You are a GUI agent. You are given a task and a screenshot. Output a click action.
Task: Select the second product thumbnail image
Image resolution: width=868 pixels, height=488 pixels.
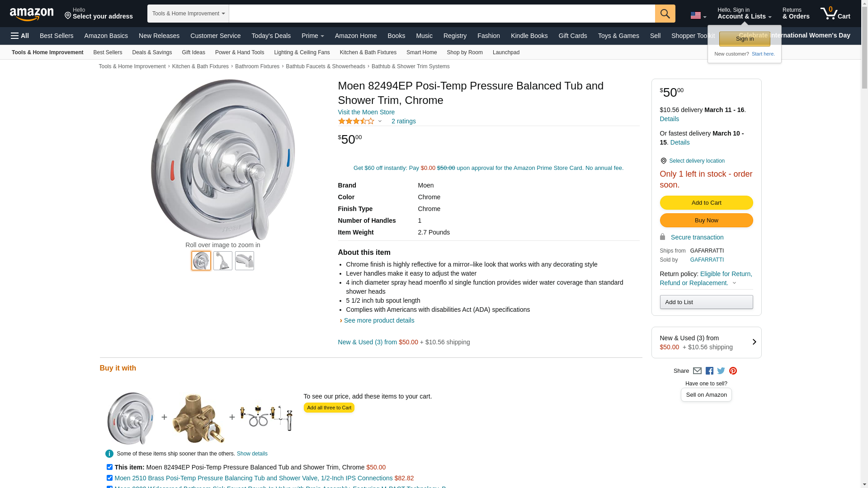coord(223,261)
